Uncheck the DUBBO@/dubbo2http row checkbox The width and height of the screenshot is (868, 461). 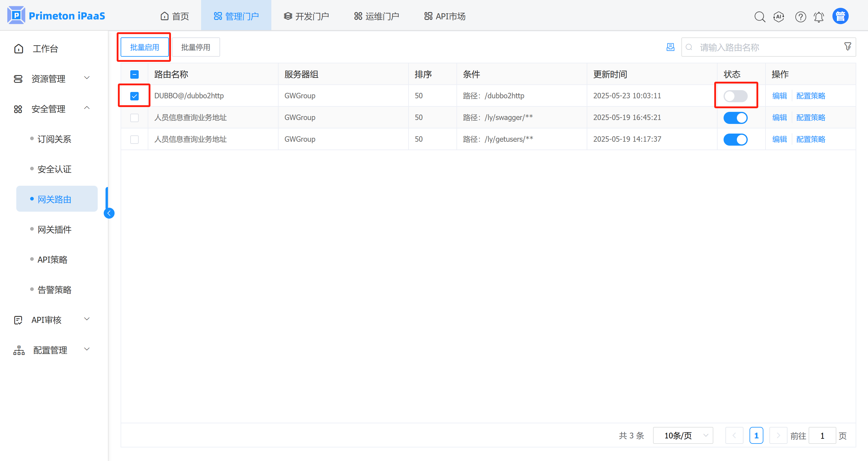134,96
